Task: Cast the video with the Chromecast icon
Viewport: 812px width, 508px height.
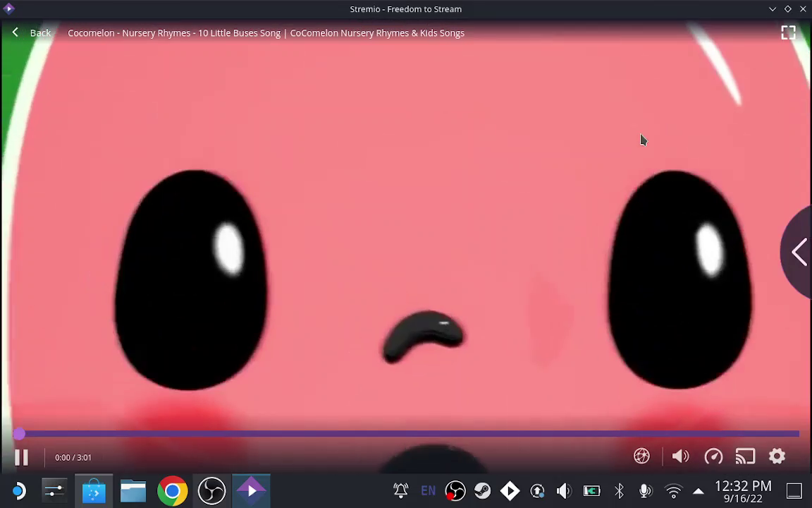Action: click(745, 456)
